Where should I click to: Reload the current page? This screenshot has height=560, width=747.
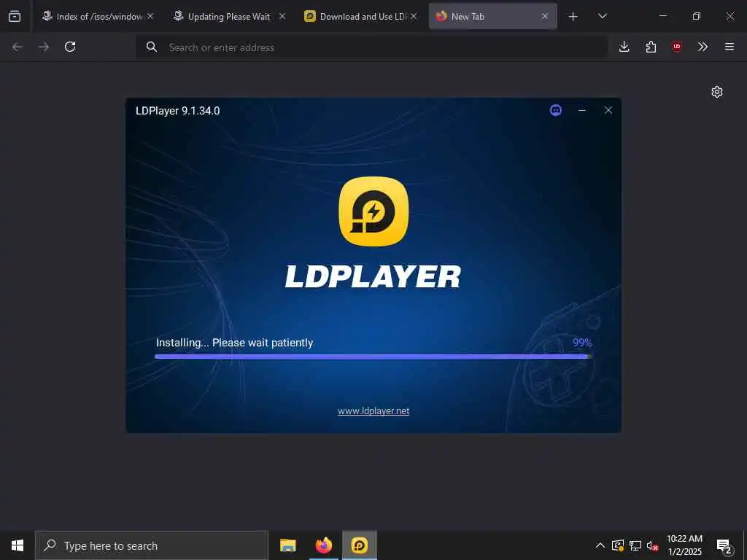coord(70,47)
